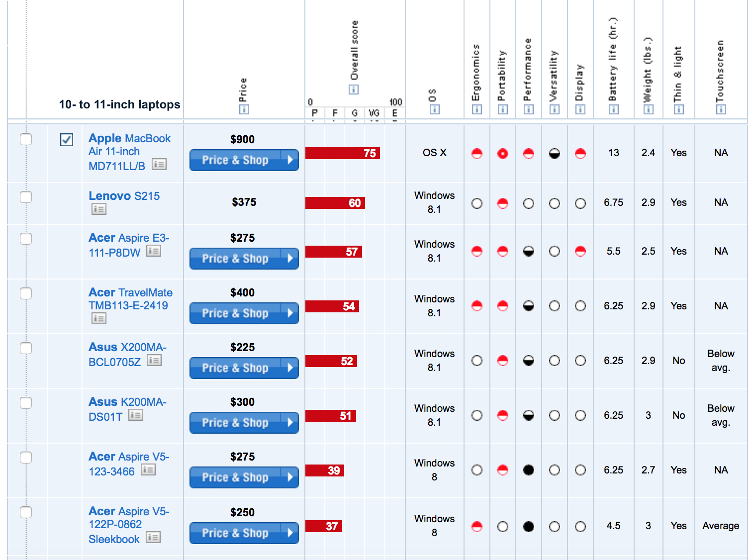Click Acer Aspire V5-123-3466 Performance rating dot
754x560 pixels.
tap(529, 470)
